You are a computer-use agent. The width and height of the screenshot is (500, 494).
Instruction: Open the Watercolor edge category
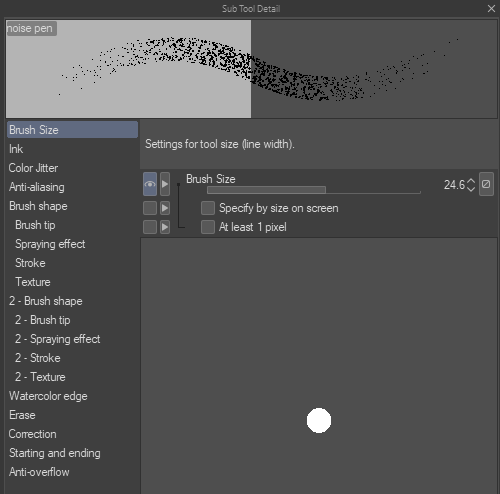[x=72, y=396]
